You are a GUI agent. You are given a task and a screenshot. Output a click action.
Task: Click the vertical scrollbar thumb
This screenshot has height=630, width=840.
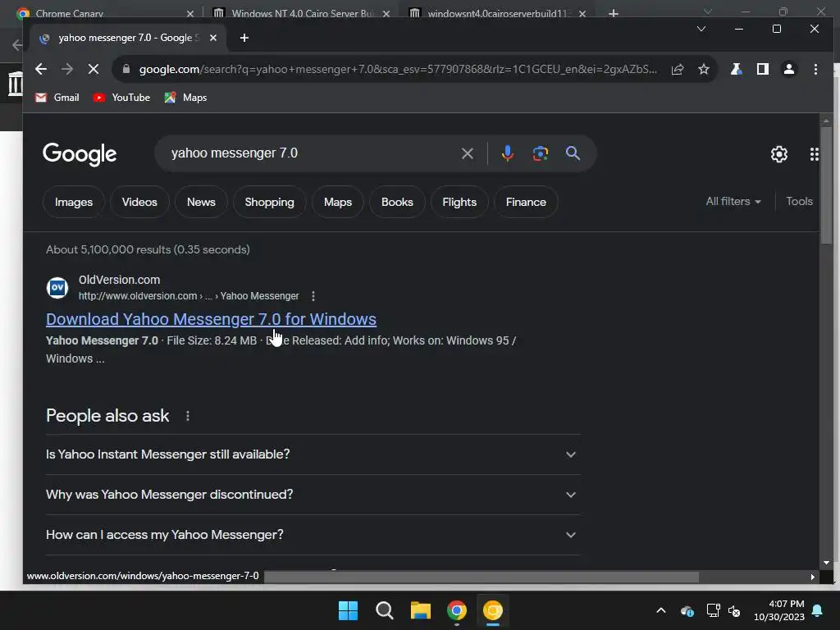826,185
